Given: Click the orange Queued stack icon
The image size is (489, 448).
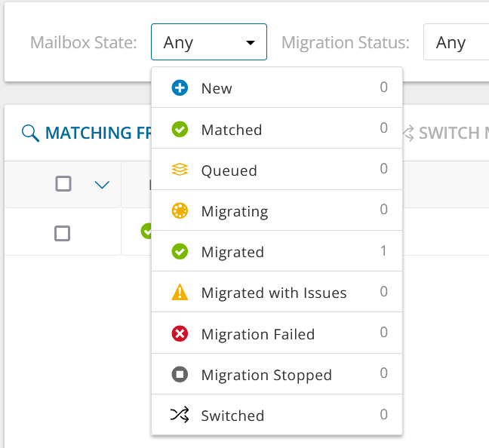Looking at the screenshot, I should click(x=180, y=170).
